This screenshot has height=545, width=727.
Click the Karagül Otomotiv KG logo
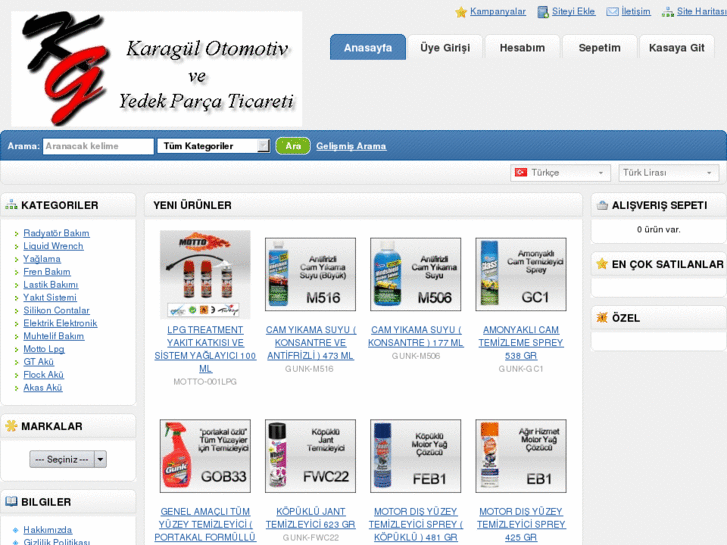click(x=157, y=69)
